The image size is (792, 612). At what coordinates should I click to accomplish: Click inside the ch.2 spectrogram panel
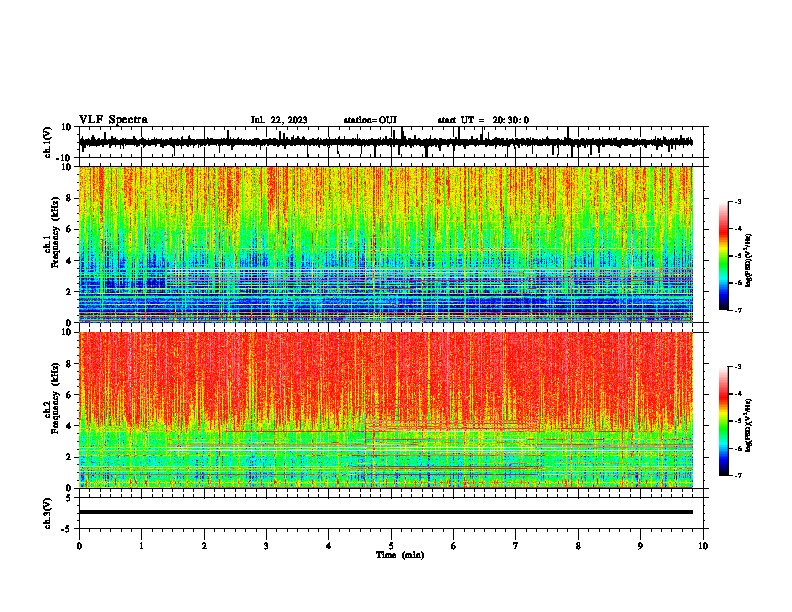click(x=386, y=410)
